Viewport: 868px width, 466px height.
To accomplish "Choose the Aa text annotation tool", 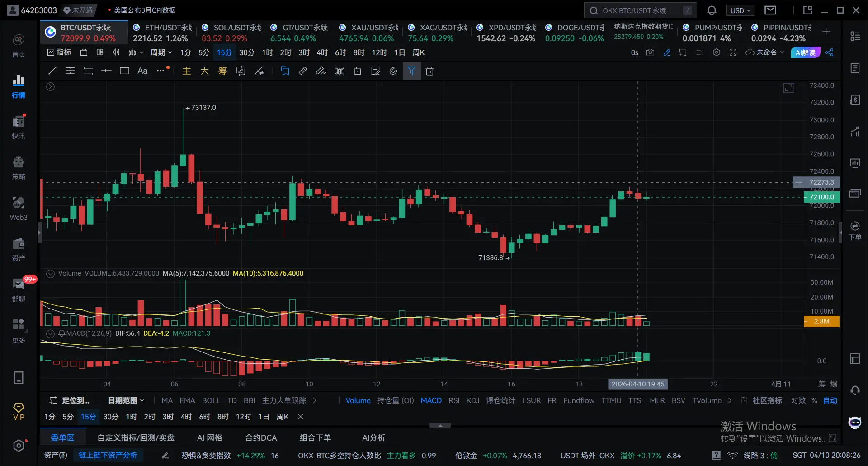I will [142, 71].
